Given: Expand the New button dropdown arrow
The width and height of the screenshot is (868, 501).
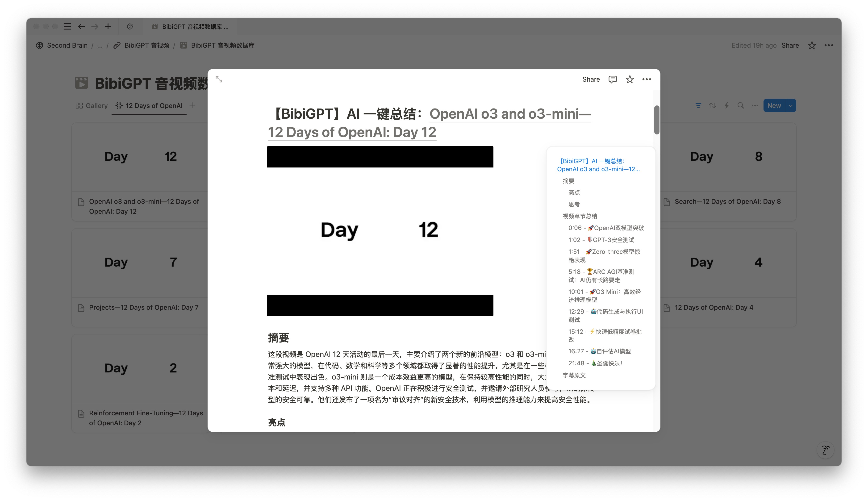Looking at the screenshot, I should pos(790,106).
